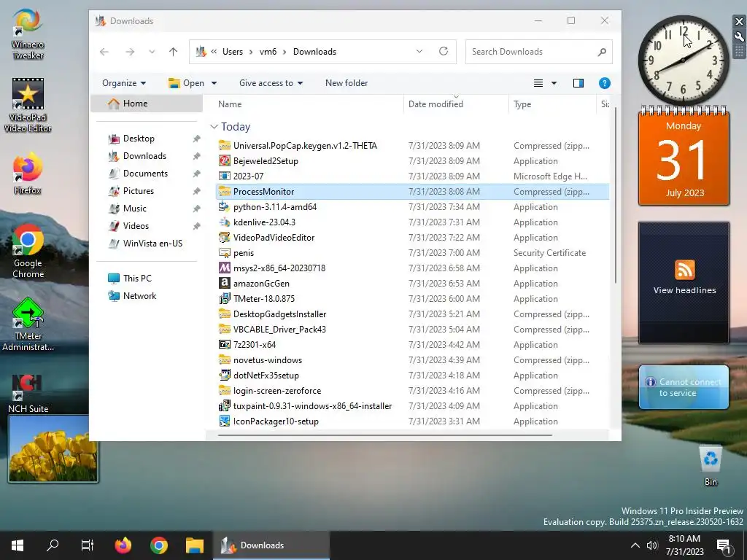
Task: Select Home in the navigation pane
Action: [x=146, y=104]
